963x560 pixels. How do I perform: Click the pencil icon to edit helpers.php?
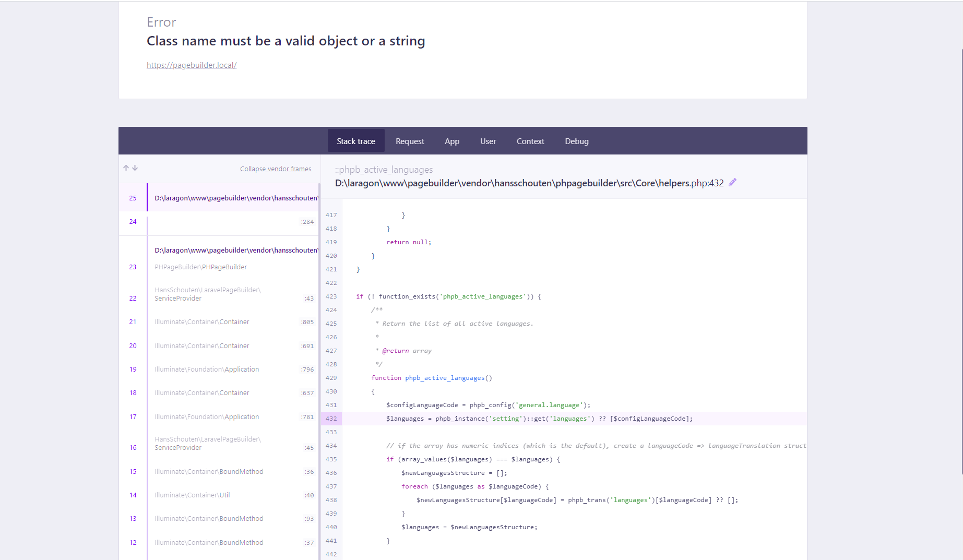tap(732, 182)
